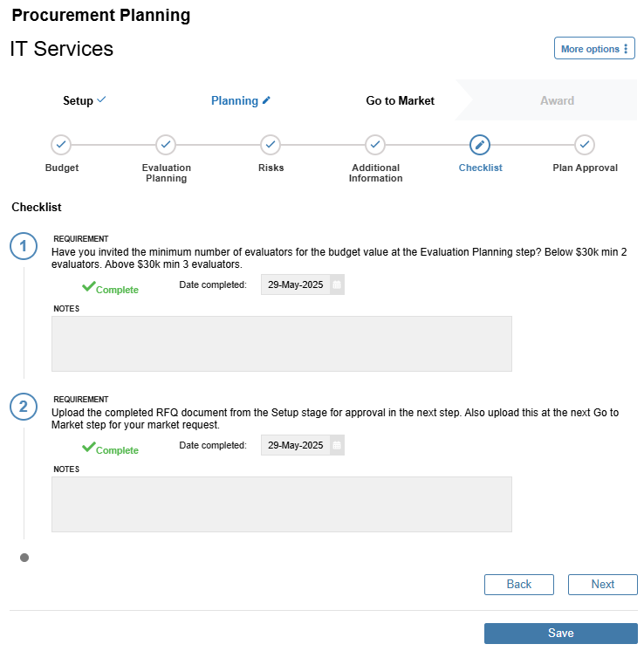Click the Back button
The image size is (644, 651).
519,585
